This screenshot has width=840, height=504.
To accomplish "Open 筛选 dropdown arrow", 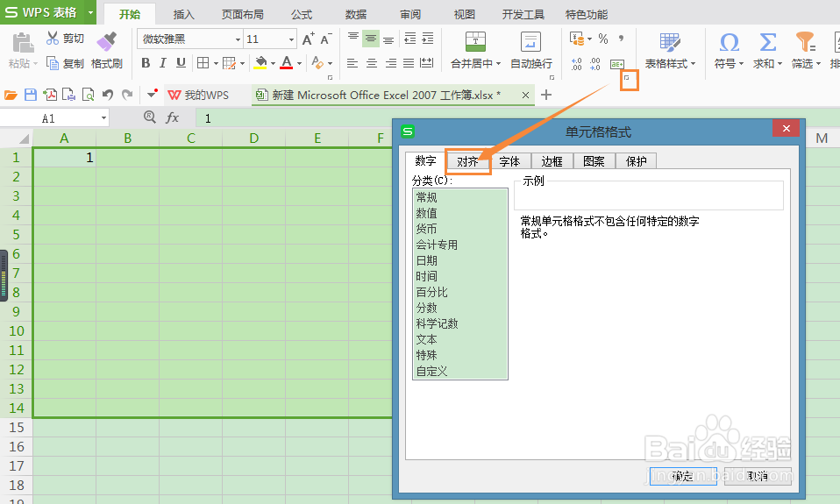I will coord(818,64).
